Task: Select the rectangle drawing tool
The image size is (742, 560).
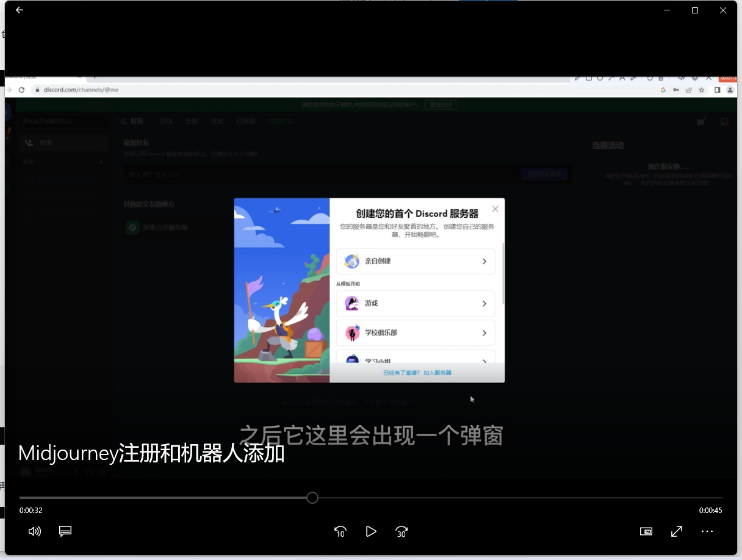Action: [589, 77]
